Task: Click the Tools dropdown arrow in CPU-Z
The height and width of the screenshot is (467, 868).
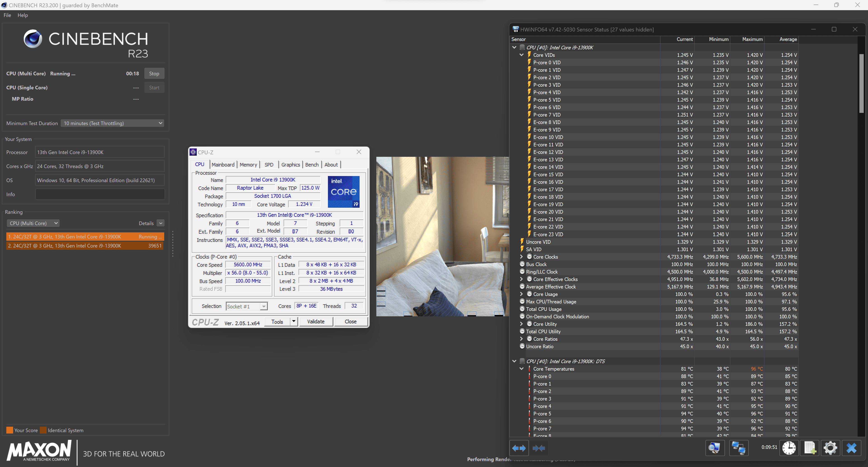Action: click(x=294, y=321)
